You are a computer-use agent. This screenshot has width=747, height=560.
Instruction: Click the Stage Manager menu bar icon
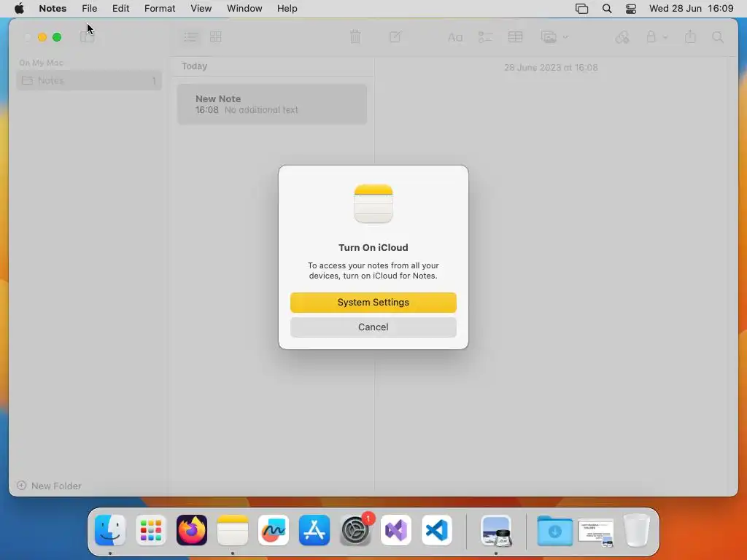581,9
